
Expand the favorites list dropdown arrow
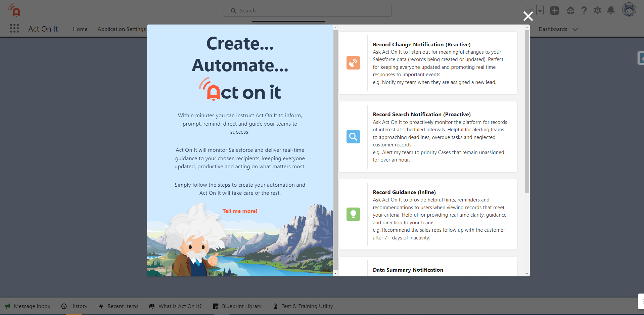(540, 10)
